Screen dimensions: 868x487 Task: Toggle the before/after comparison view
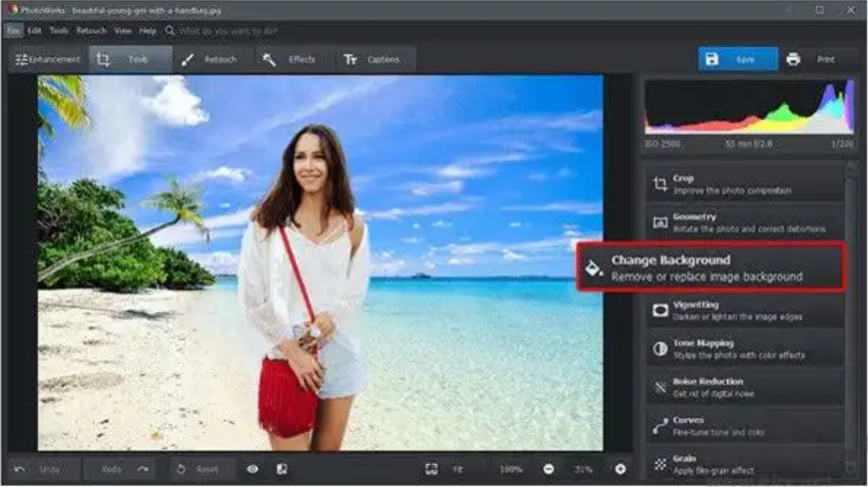coord(282,469)
